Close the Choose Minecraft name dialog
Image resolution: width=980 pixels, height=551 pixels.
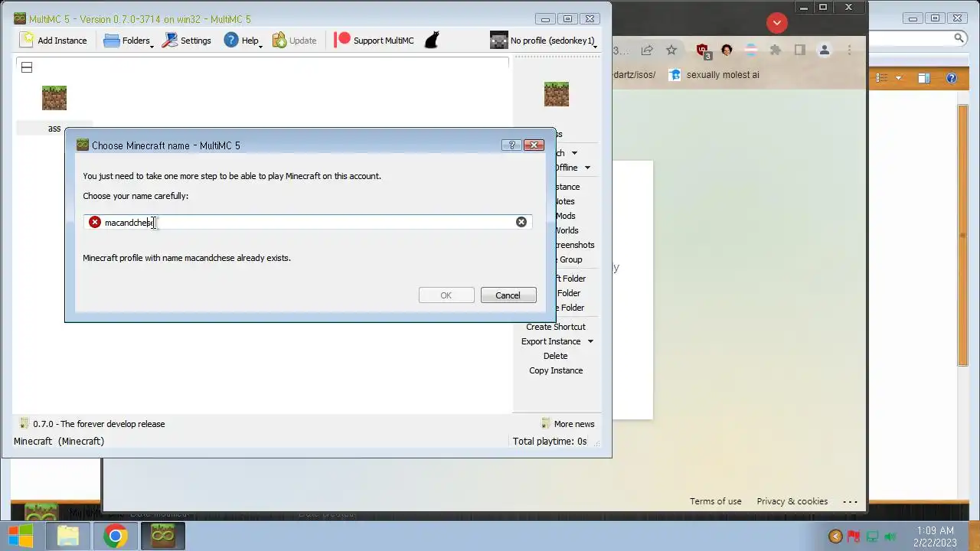[534, 145]
